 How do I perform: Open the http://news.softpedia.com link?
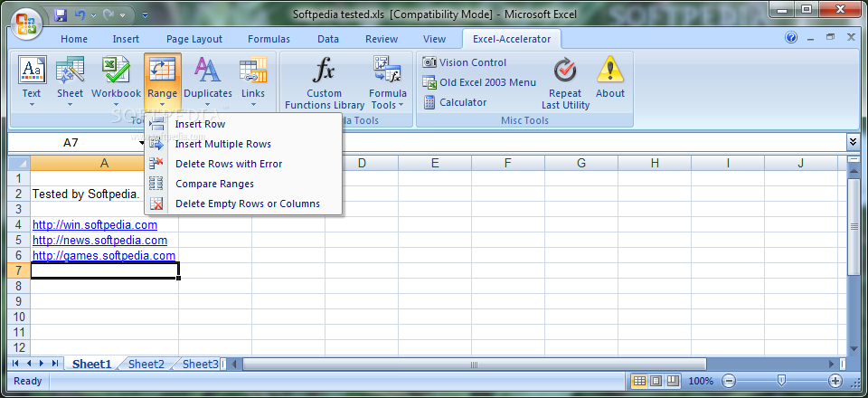pyautogui.click(x=99, y=241)
